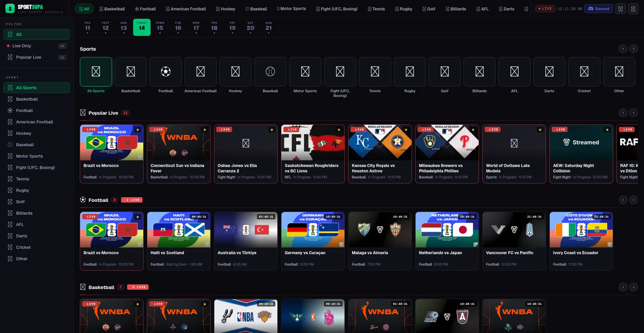
Task: Favorite Connecticut Sun vs Indiana Fever with star
Action: 205,130
